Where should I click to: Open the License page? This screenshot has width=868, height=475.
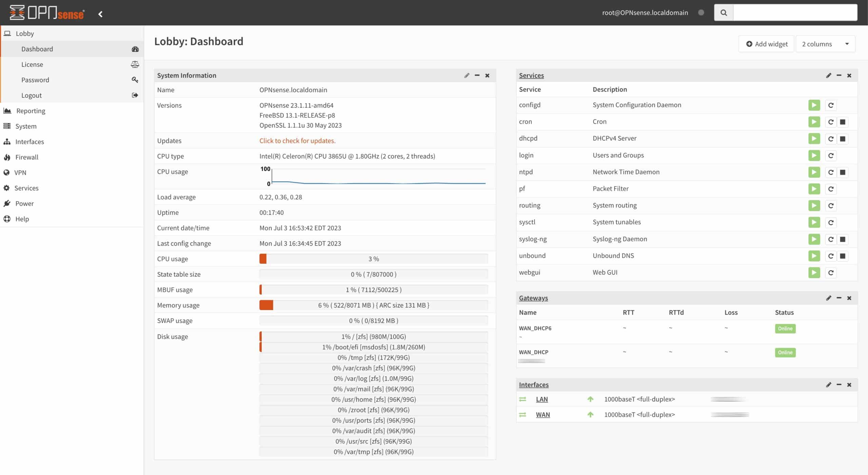tap(73, 64)
